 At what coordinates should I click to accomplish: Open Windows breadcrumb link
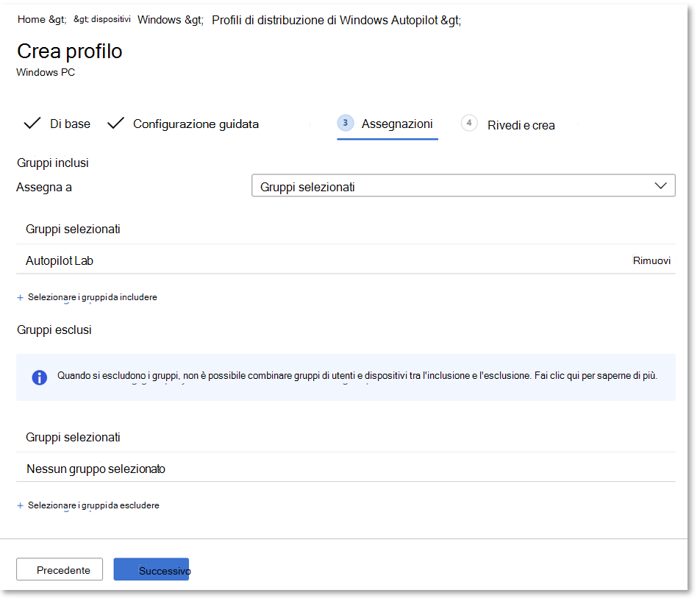coord(160,20)
